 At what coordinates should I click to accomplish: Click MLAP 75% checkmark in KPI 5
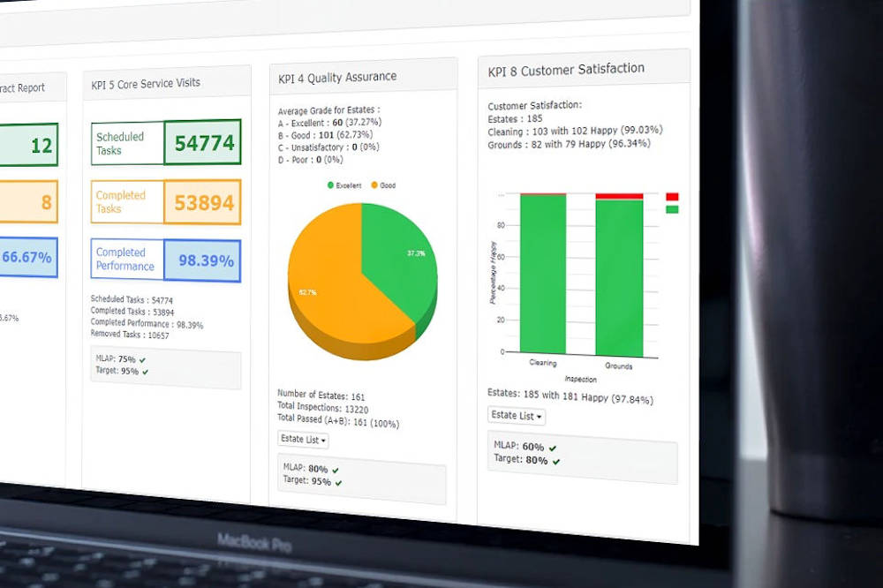[142, 360]
